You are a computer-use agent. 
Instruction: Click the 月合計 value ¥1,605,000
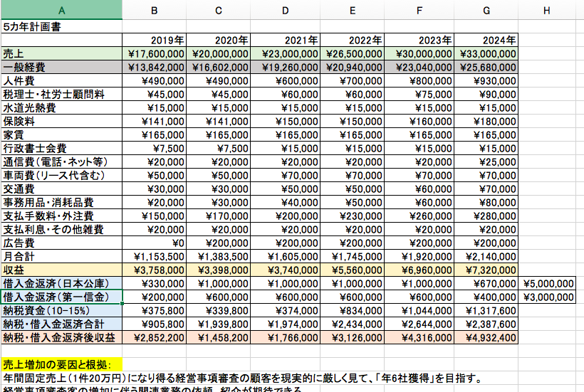285,255
